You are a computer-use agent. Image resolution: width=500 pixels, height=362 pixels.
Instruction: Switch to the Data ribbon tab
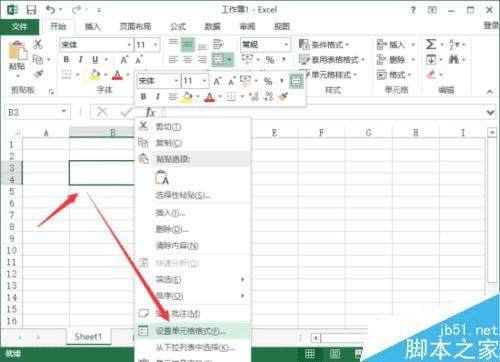coord(212,27)
